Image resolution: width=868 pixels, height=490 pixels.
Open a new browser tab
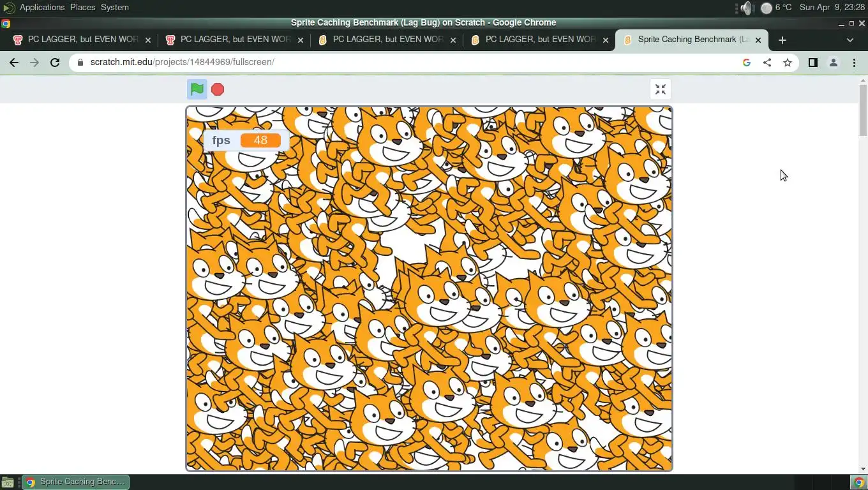782,40
